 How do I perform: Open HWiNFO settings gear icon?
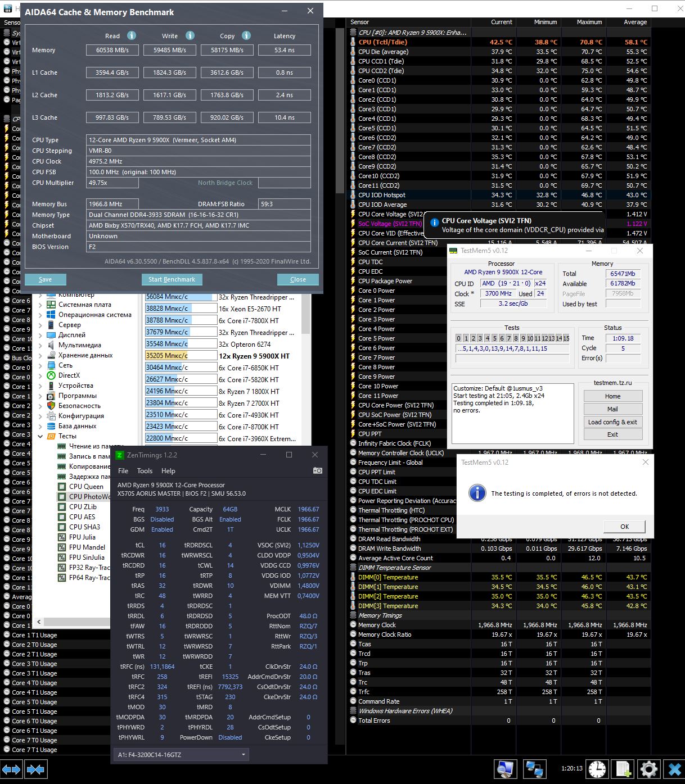click(x=648, y=769)
